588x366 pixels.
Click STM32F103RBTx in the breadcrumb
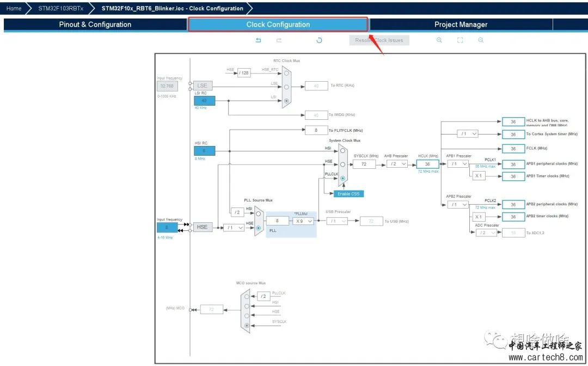(61, 8)
